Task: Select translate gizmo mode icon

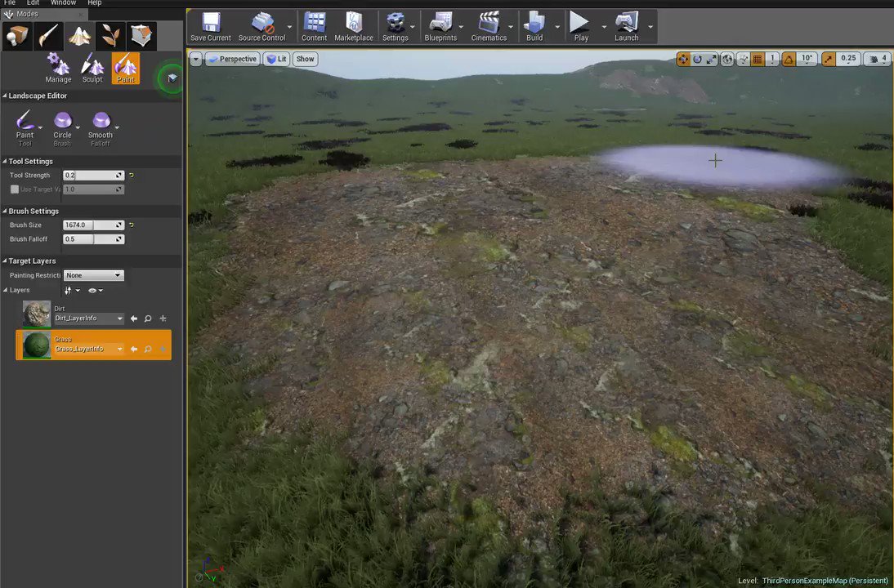Action: pyautogui.click(x=683, y=59)
